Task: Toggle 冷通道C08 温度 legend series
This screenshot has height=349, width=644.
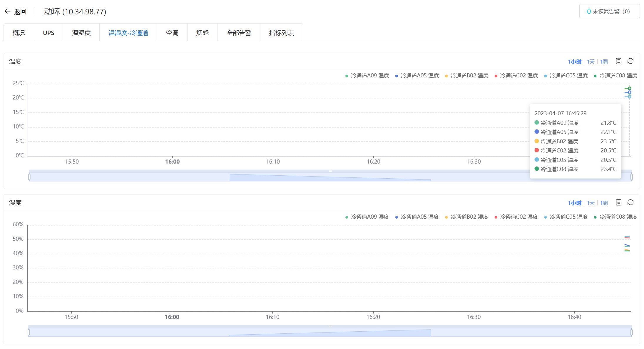Action: [x=615, y=76]
